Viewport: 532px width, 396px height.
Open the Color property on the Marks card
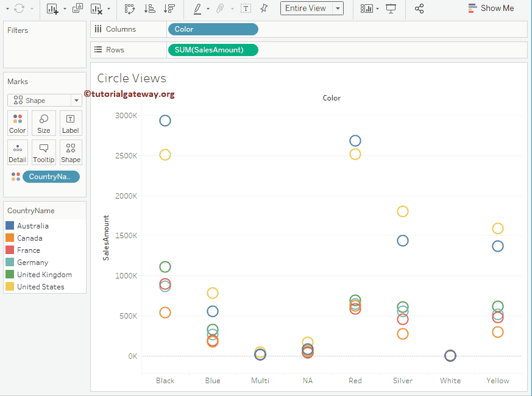pyautogui.click(x=17, y=122)
